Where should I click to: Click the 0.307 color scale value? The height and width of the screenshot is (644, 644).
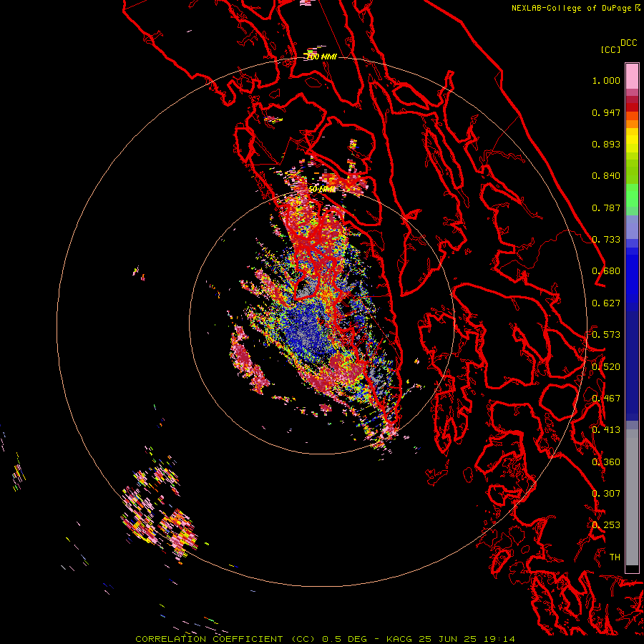[606, 494]
